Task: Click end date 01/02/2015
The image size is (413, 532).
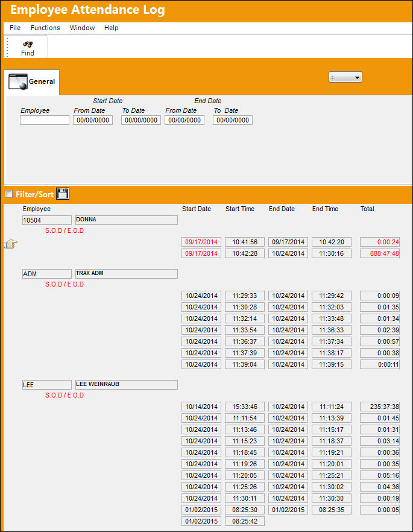Action: pos(288,510)
